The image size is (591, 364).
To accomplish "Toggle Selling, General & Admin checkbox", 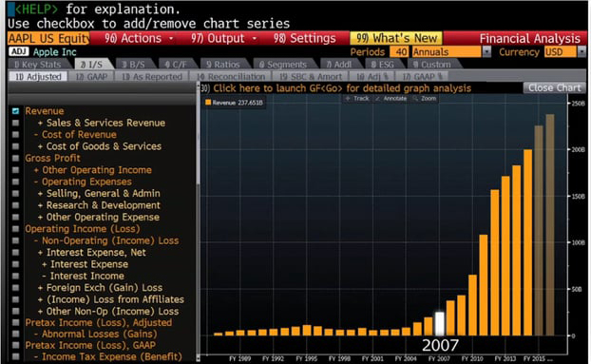I will [15, 193].
